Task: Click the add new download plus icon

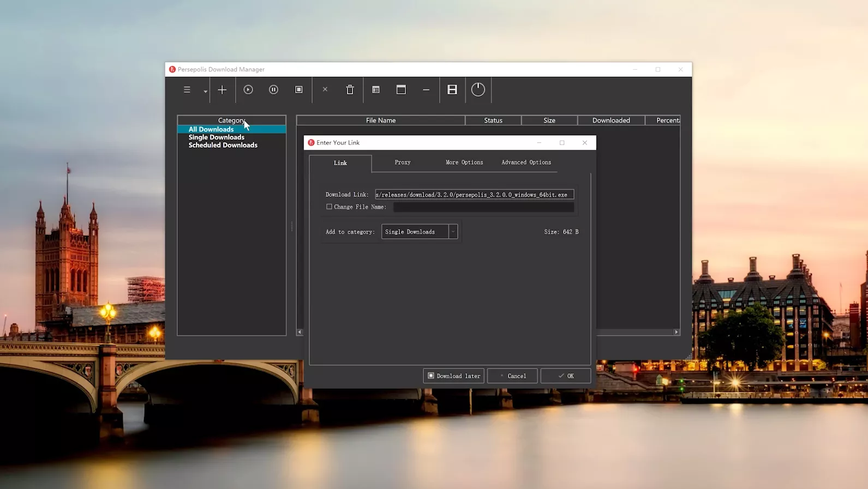Action: 222,90
